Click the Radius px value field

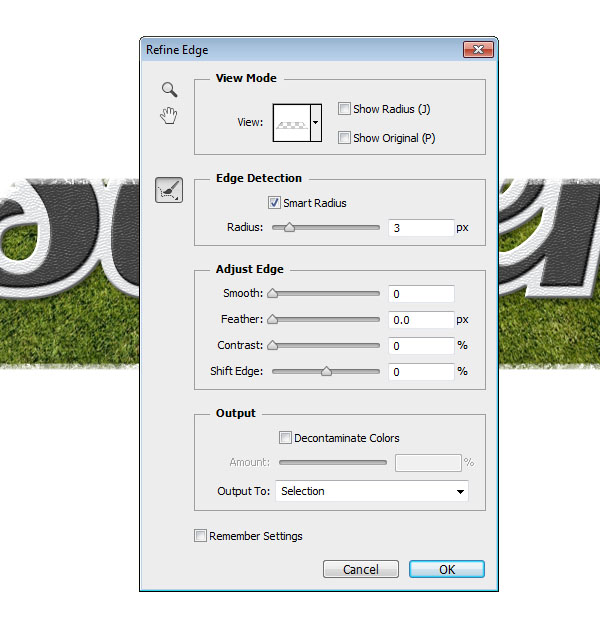click(421, 228)
